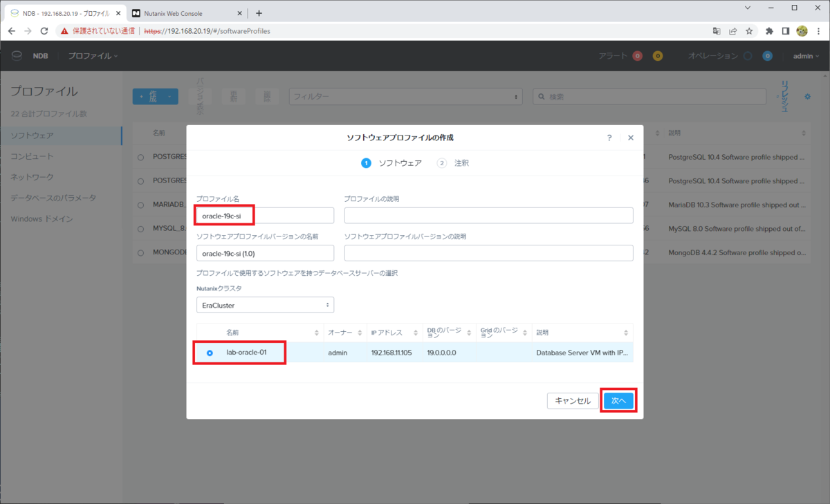Screen dimensions: 830x504
Task: Expand the Create button dropdown arrow
Action: pos(169,97)
